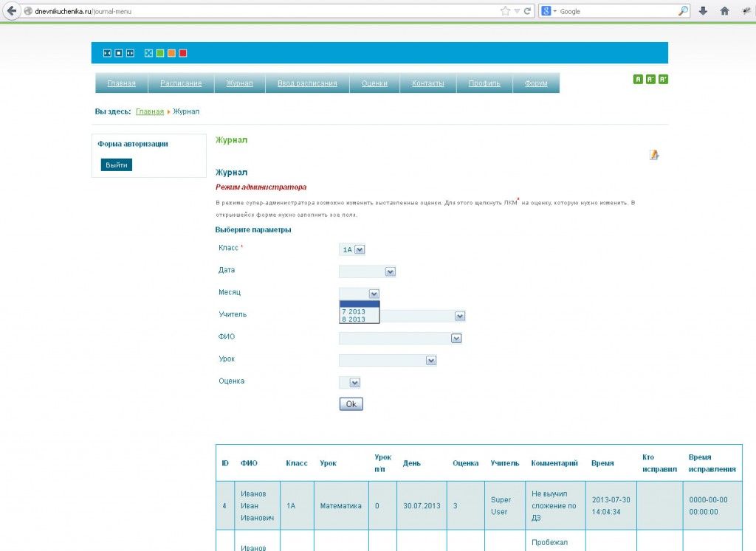The height and width of the screenshot is (551, 756).
Task: Bookmark page with the star icon
Action: [x=505, y=11]
